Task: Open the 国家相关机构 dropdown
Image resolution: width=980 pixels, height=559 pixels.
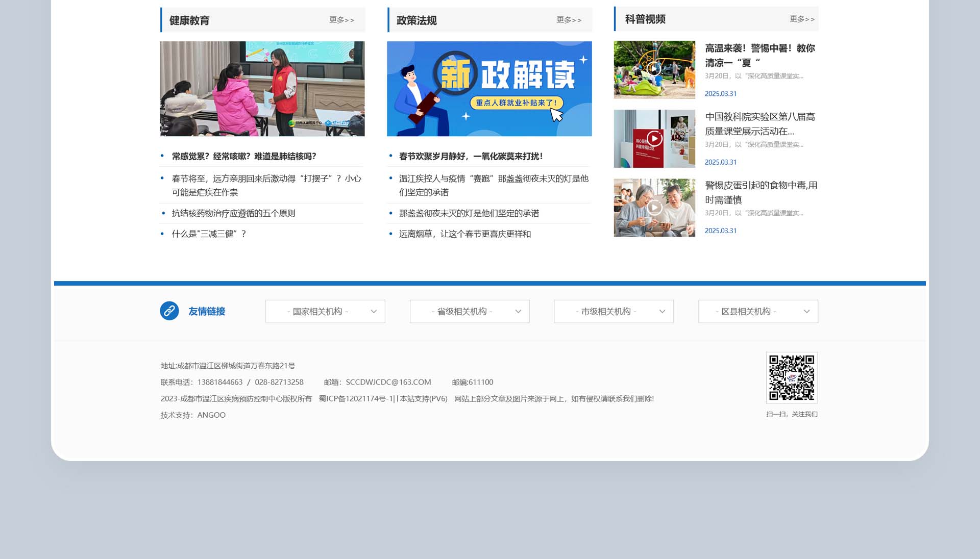Action: click(x=325, y=311)
